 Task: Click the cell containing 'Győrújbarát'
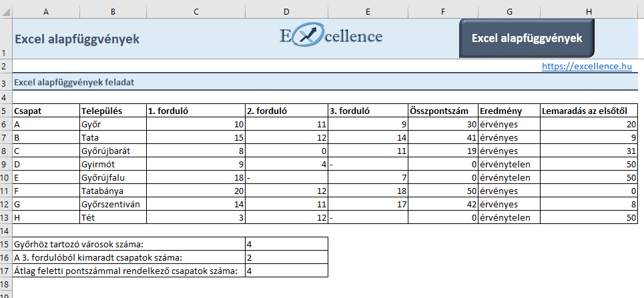tap(113, 151)
